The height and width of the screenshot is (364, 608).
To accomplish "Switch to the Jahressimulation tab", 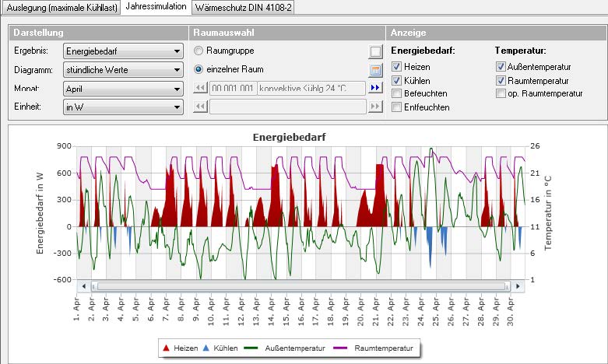I will click(x=156, y=6).
